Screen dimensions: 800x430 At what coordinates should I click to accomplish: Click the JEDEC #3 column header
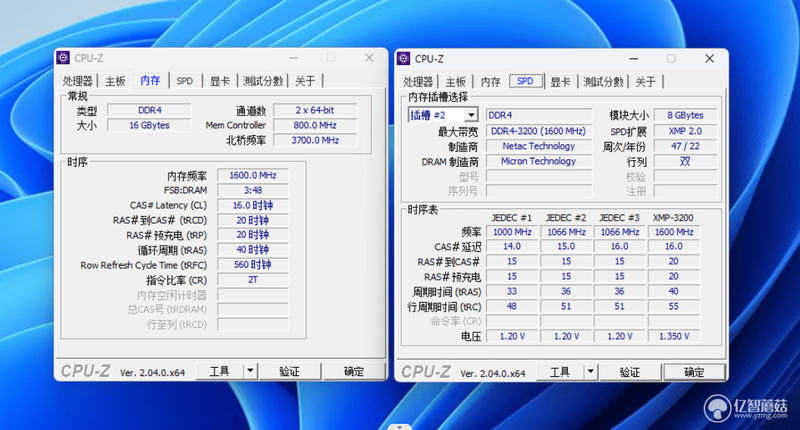click(x=619, y=218)
